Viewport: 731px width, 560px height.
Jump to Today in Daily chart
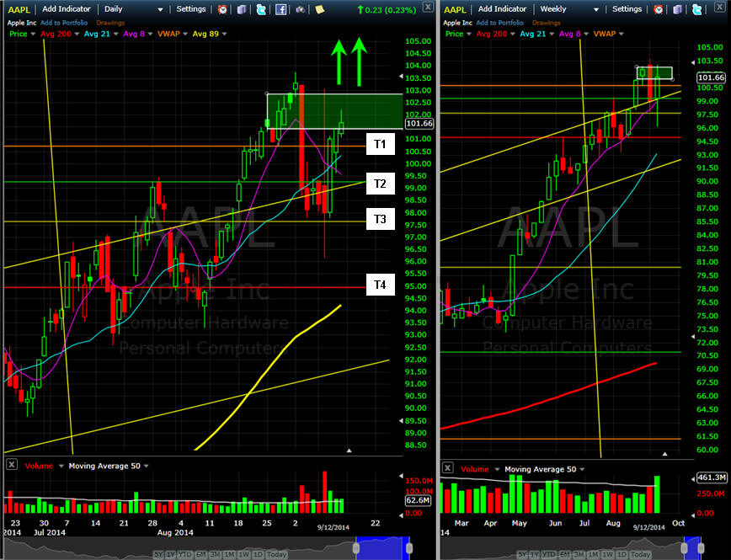click(276, 554)
